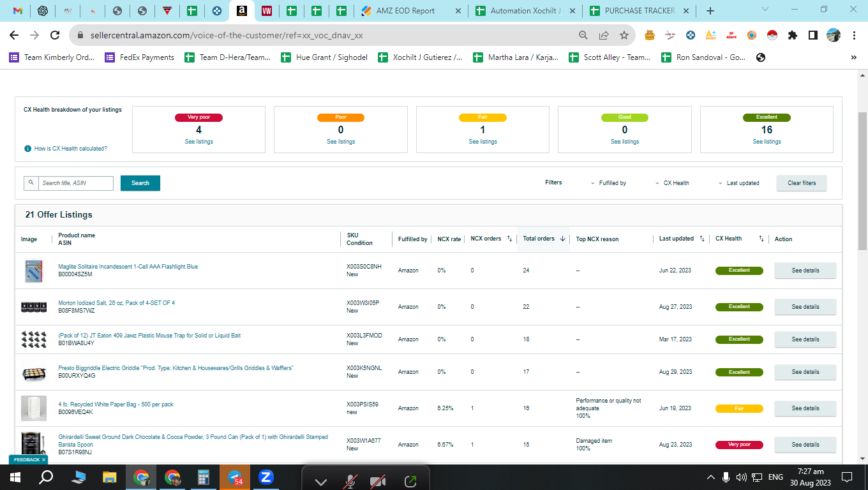Open the Presto Biggriddle Electric Griddle link
868x490 pixels.
[176, 368]
